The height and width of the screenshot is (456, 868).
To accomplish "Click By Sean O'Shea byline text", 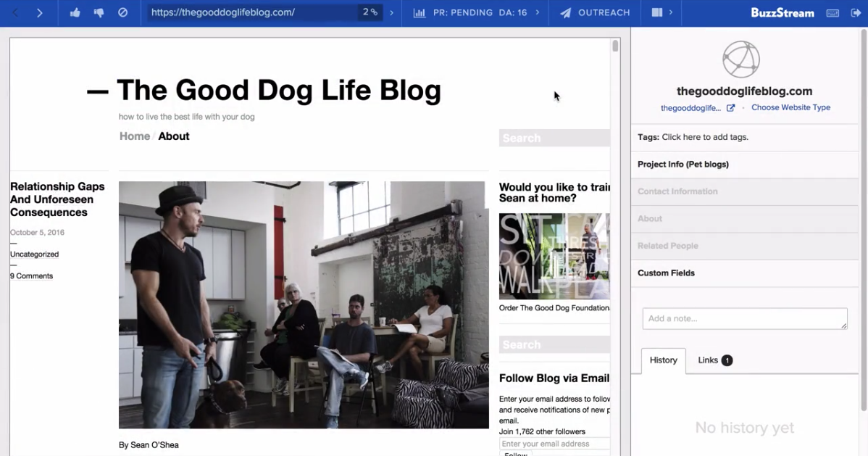I will point(149,445).
